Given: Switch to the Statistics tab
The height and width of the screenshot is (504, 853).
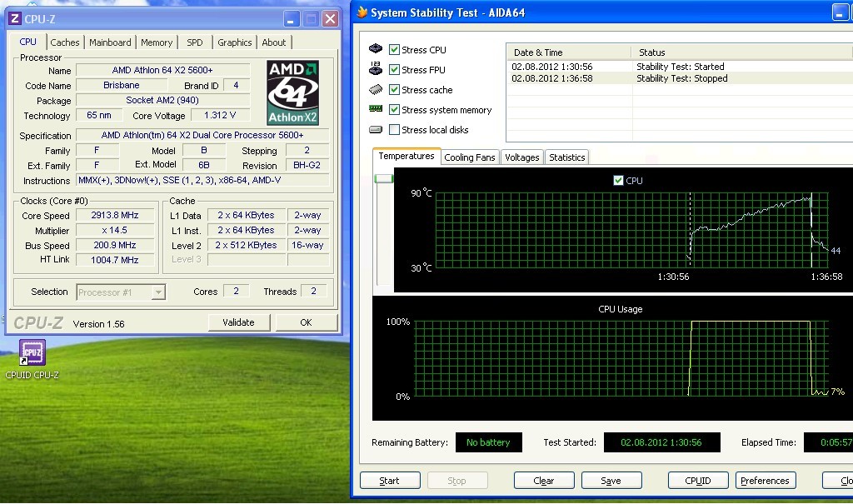Looking at the screenshot, I should [566, 157].
